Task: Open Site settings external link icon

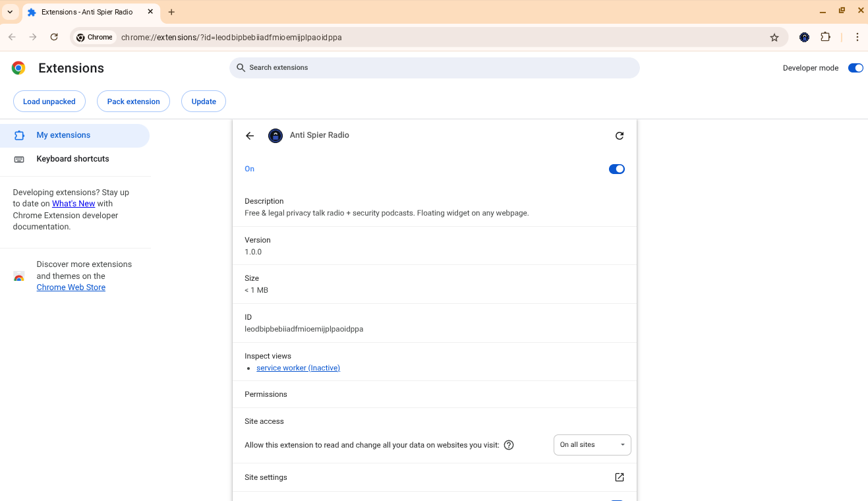Action: click(620, 477)
